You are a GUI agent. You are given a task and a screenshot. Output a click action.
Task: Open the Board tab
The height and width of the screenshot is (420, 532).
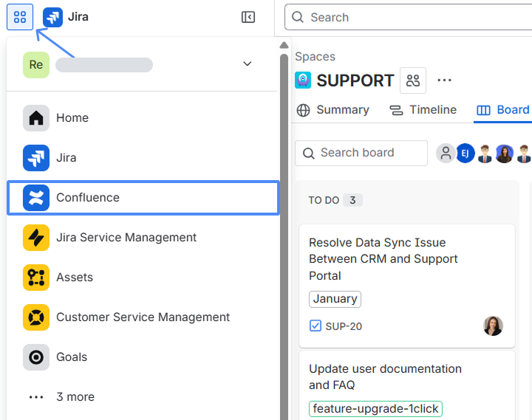coord(504,110)
